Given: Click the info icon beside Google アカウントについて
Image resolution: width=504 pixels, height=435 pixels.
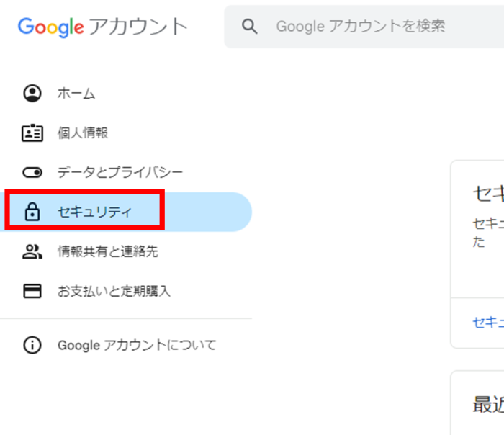Looking at the screenshot, I should pyautogui.click(x=32, y=345).
